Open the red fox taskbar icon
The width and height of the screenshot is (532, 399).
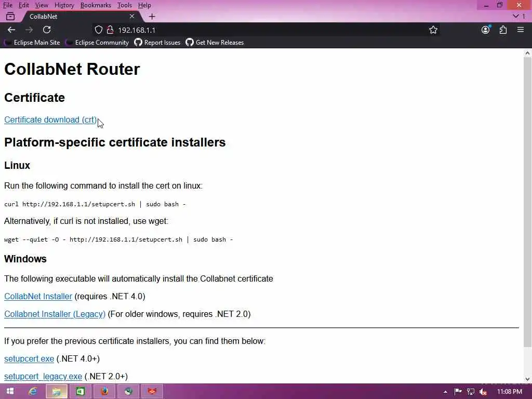point(152,391)
